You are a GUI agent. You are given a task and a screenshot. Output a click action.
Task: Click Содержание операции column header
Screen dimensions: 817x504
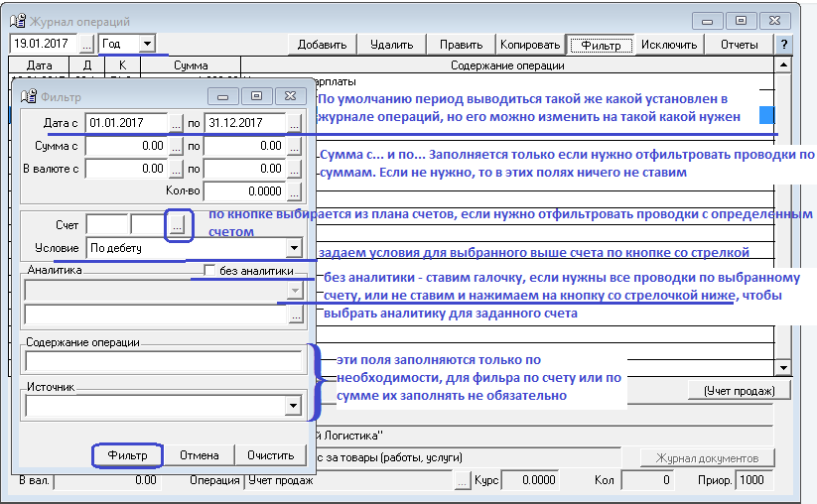point(507,65)
